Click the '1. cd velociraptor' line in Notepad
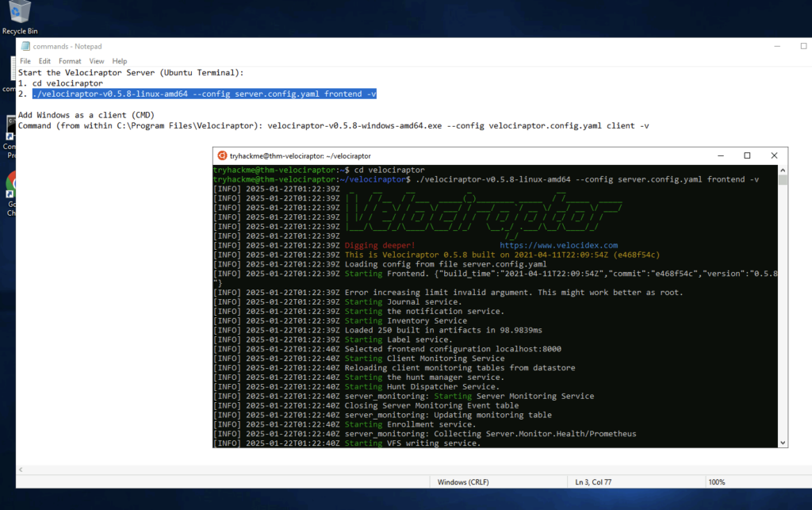The image size is (812, 510). tap(60, 83)
